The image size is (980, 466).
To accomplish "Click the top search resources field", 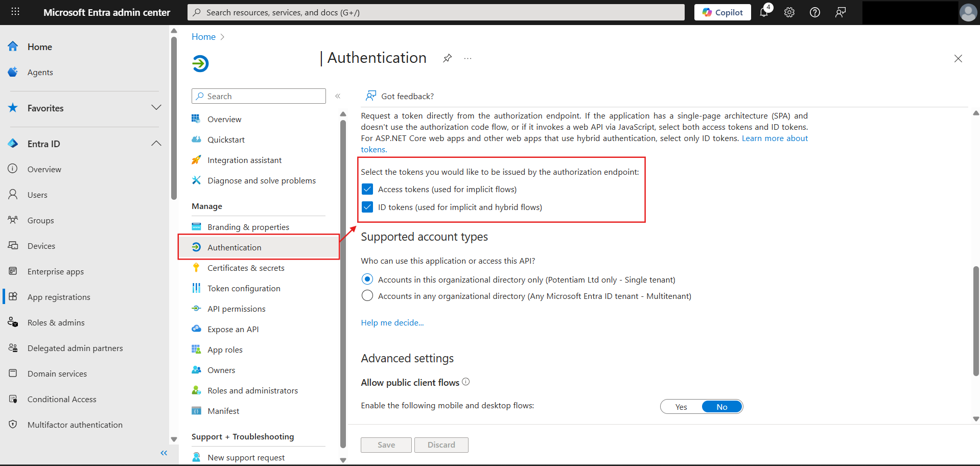I will tap(436, 12).
